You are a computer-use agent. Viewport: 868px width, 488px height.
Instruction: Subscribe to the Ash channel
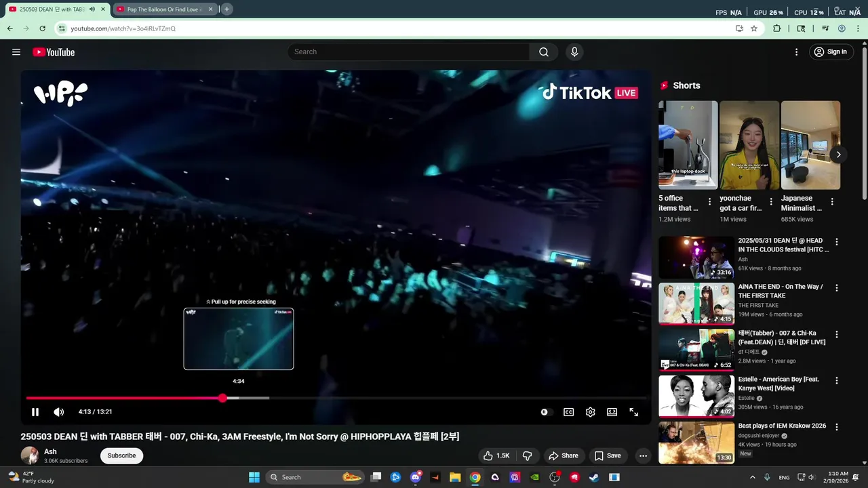click(121, 455)
